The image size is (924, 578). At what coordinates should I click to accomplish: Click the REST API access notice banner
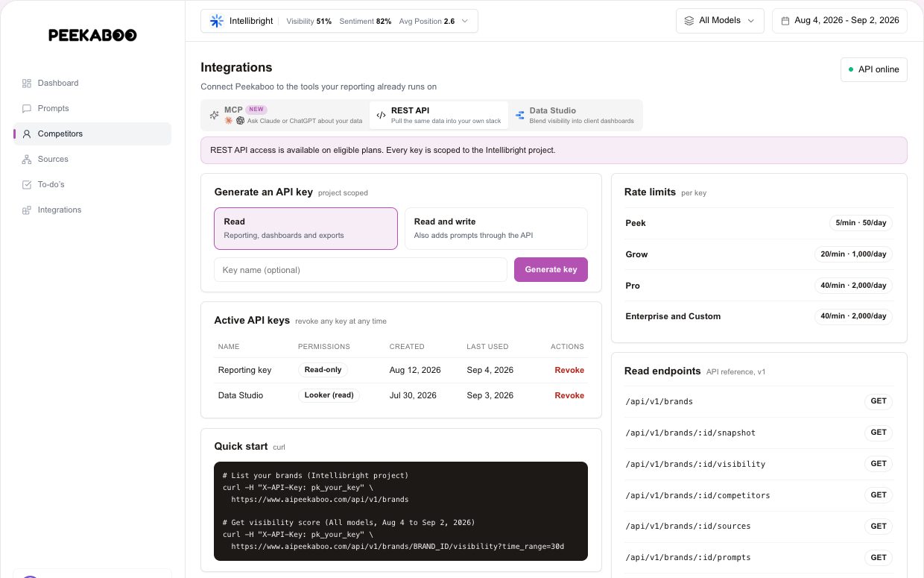tap(554, 150)
